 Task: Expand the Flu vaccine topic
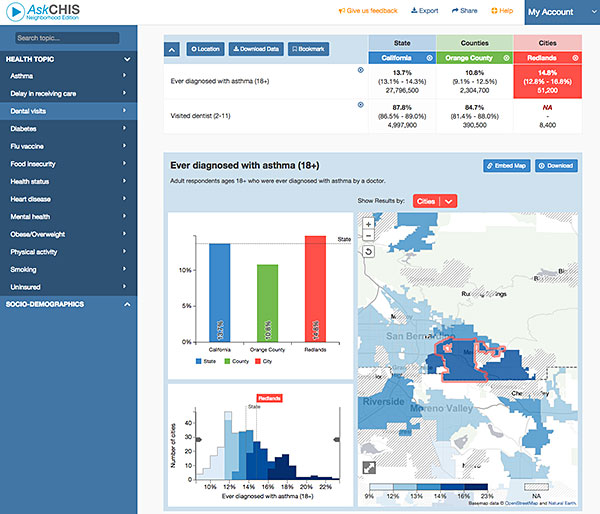coord(68,146)
